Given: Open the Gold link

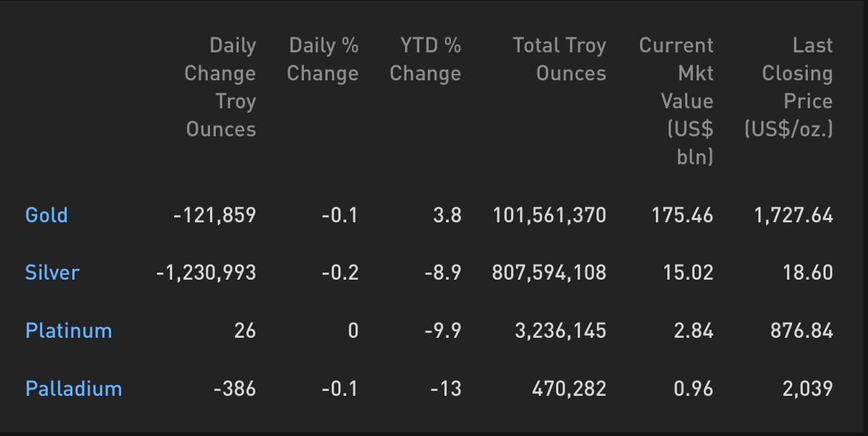Looking at the screenshot, I should 47,215.
